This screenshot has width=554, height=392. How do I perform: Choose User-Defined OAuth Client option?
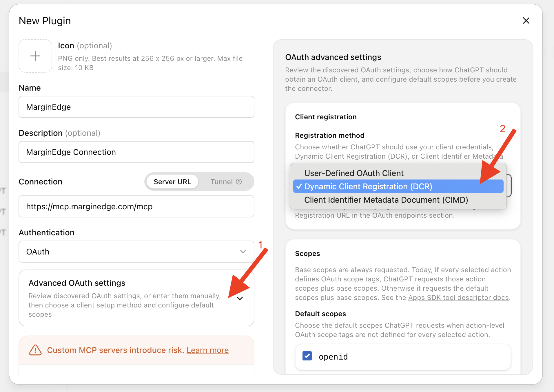398,173
